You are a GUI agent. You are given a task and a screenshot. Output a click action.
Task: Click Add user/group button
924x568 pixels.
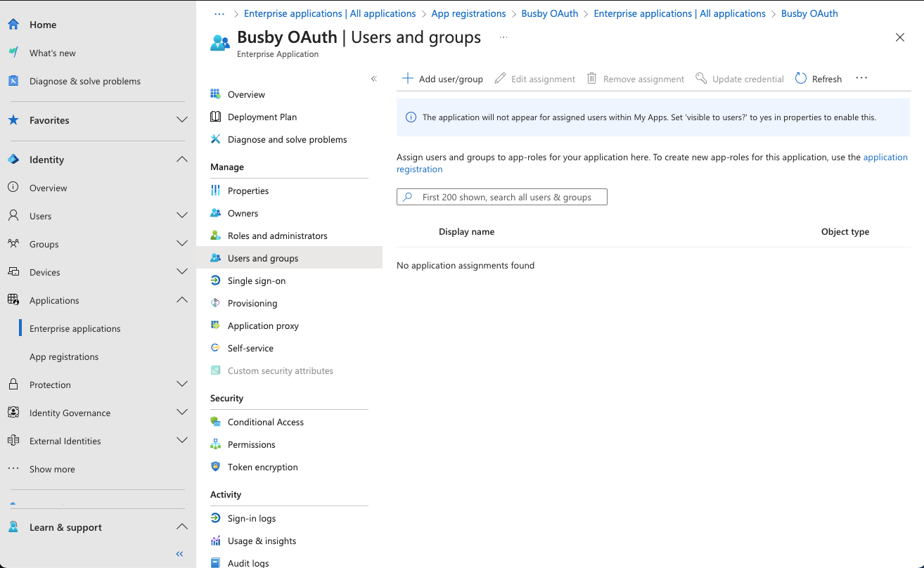443,79
